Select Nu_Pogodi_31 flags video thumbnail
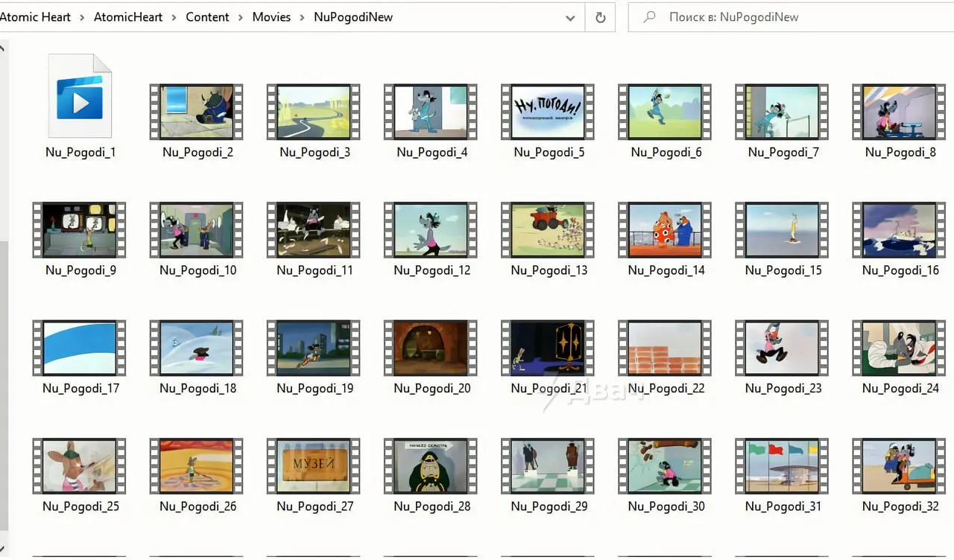Screen dimensions: 954x560 [x=782, y=466]
